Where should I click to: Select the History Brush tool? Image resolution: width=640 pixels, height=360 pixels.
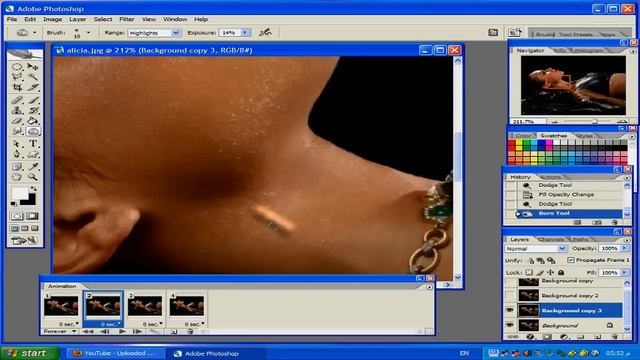click(x=33, y=110)
